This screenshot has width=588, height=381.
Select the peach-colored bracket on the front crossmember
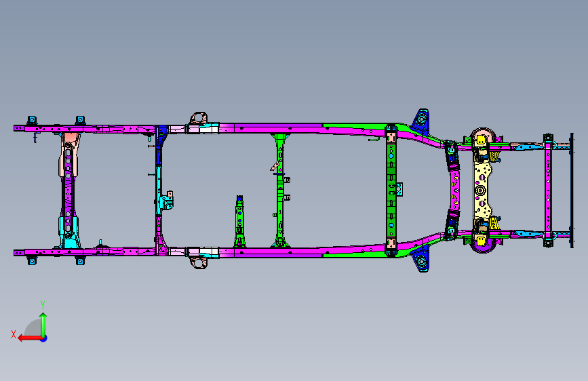pyautogui.click(x=69, y=154)
